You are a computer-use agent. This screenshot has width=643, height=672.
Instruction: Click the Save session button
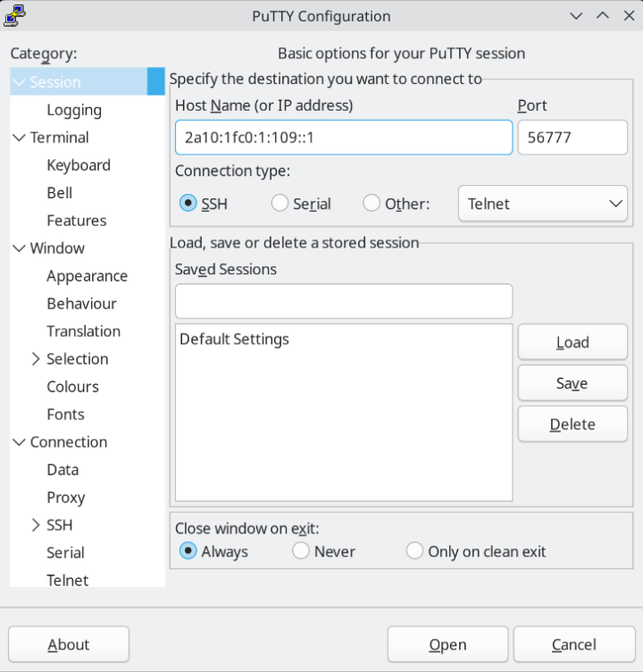[572, 383]
